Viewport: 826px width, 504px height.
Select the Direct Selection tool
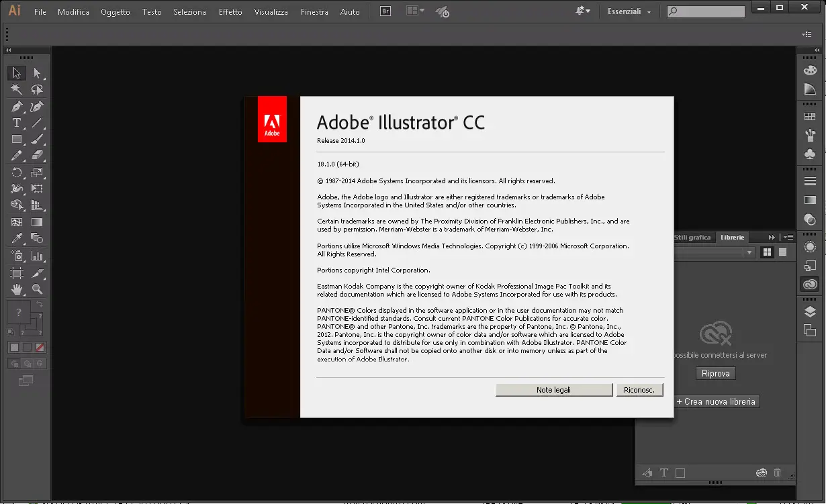click(37, 72)
